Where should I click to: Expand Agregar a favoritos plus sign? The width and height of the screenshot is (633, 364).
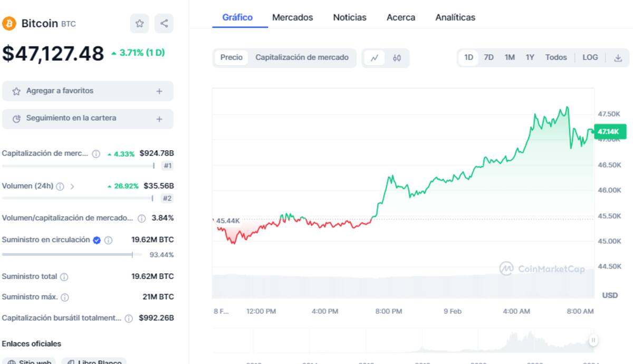tap(159, 91)
